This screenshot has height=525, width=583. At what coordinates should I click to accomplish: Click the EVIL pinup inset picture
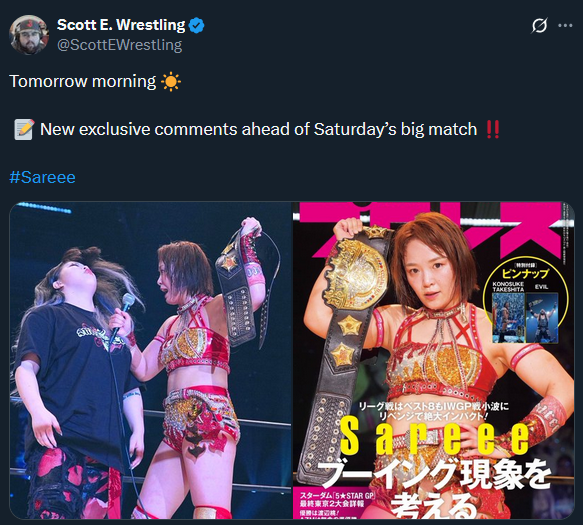(542, 318)
